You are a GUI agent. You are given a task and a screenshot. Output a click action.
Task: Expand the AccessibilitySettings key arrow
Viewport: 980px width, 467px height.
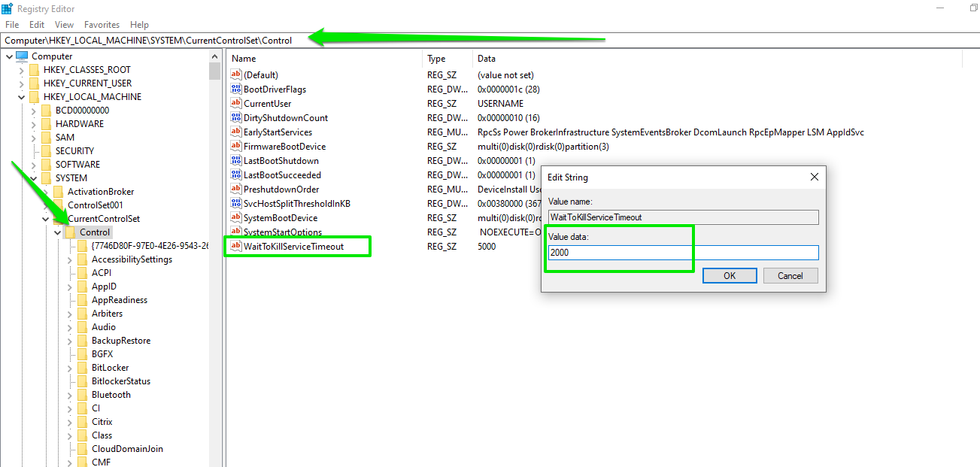(69, 259)
